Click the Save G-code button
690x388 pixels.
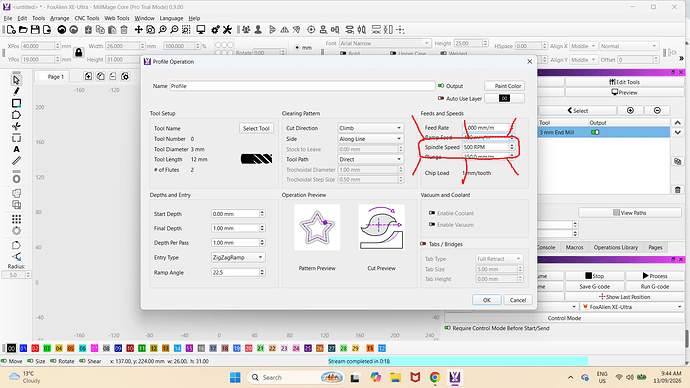(x=595, y=286)
